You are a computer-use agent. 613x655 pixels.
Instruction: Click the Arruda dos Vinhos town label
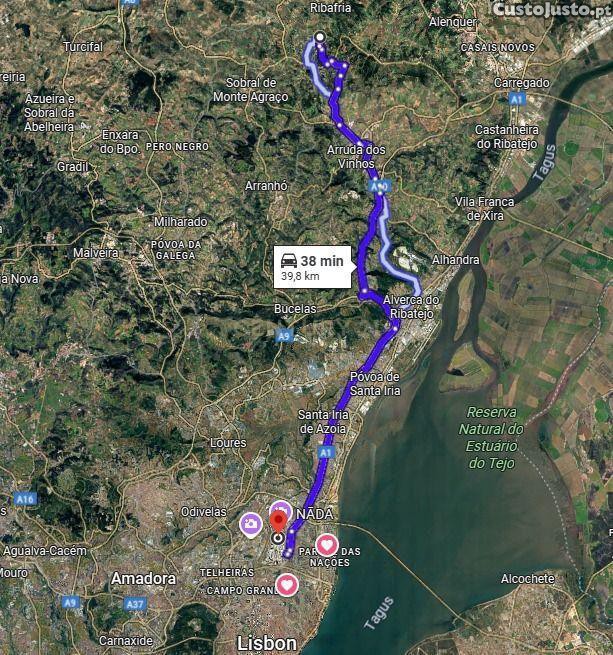pyautogui.click(x=356, y=157)
